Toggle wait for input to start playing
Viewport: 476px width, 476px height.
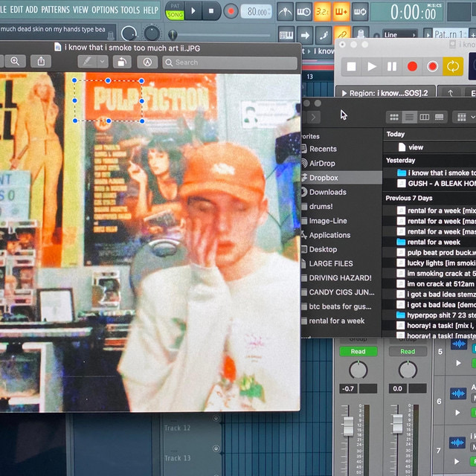pos(304,12)
